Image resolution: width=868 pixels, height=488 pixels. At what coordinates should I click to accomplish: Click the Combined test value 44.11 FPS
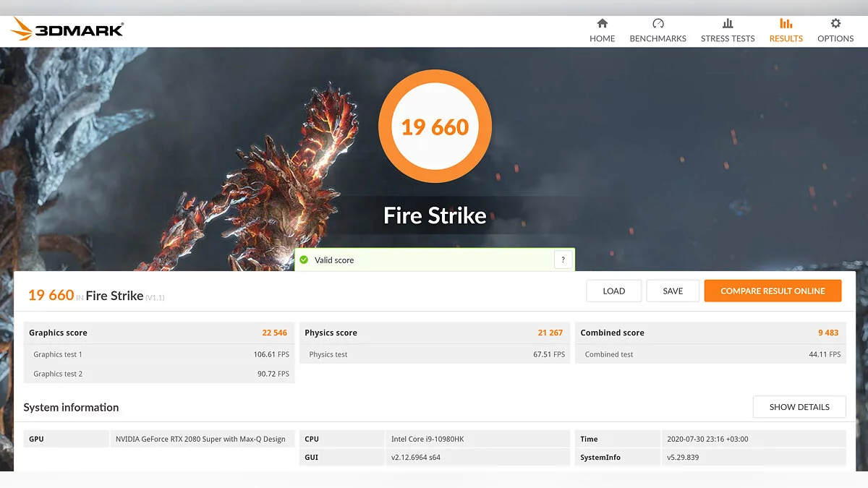pos(825,354)
